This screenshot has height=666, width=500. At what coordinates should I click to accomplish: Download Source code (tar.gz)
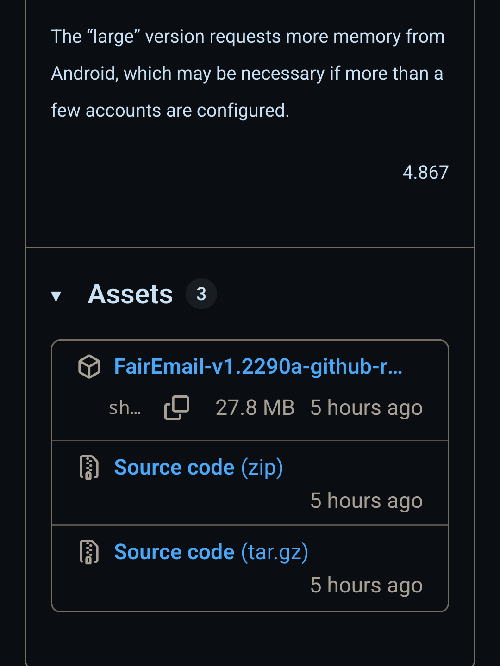(x=211, y=552)
